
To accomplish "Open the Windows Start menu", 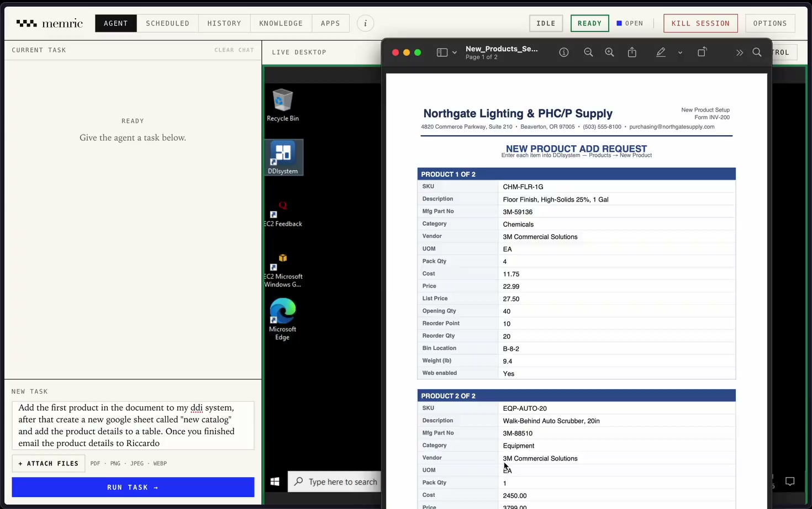I will click(x=275, y=481).
